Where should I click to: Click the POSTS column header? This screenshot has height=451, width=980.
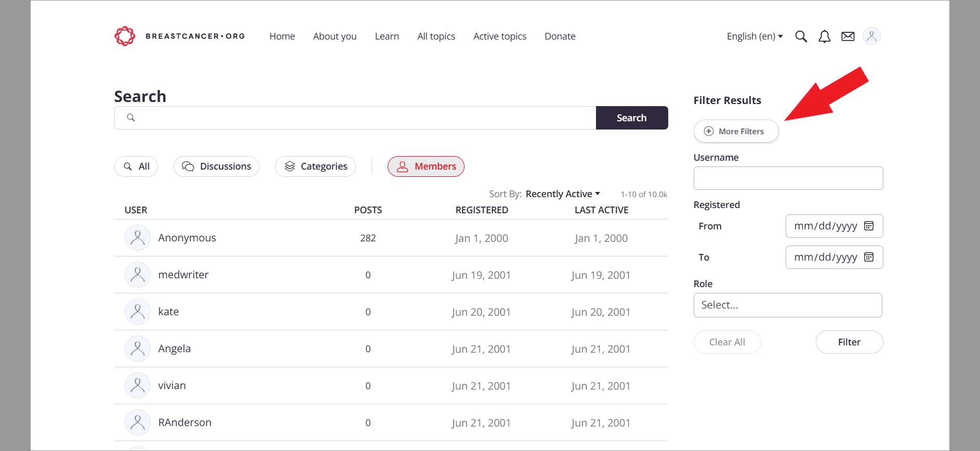[368, 210]
